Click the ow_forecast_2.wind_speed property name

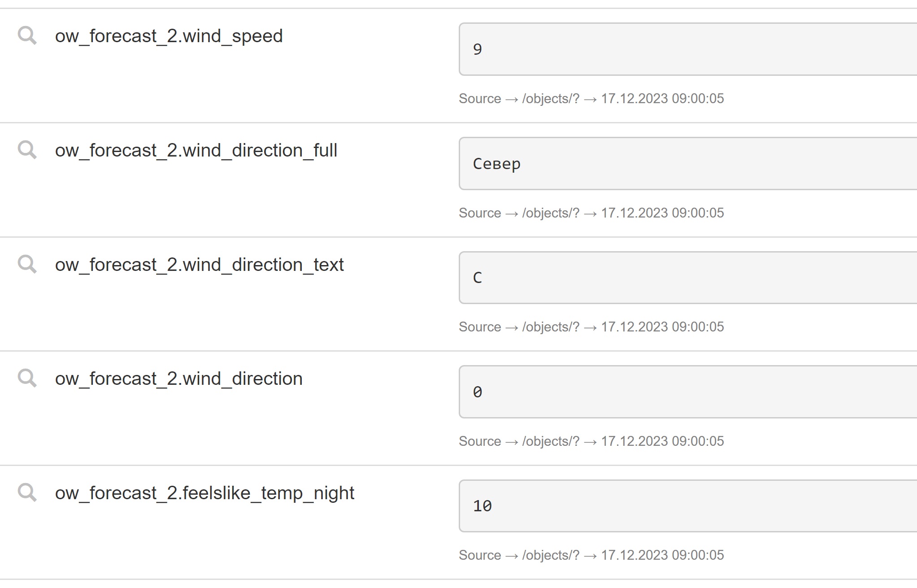click(x=169, y=36)
